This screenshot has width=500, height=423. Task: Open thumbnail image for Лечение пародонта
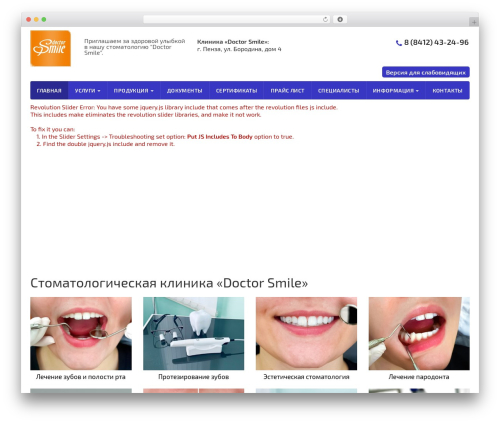[419, 333]
